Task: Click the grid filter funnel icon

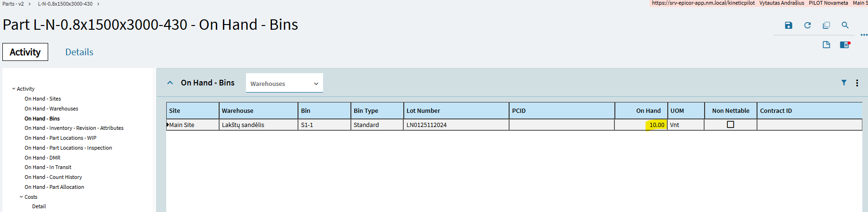Action: [843, 83]
